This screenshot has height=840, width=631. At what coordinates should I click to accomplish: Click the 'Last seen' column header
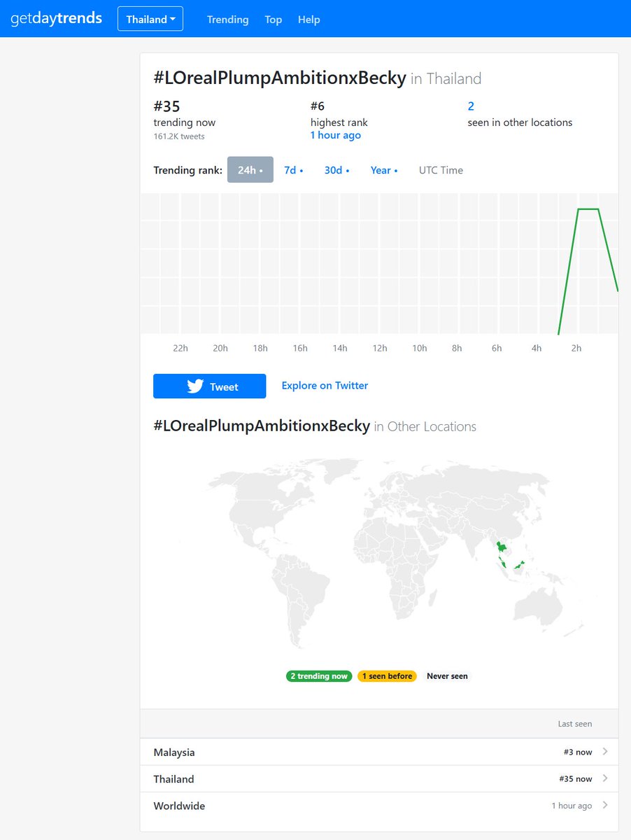575,724
